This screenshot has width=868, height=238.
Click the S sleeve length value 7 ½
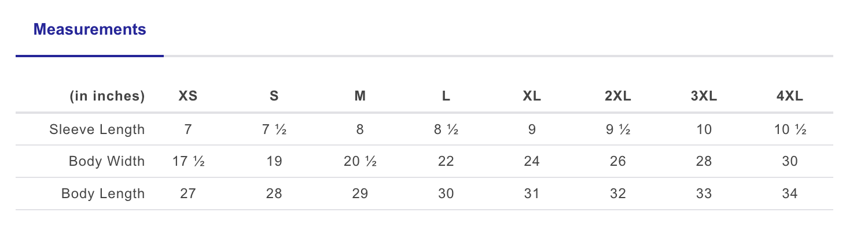tap(274, 129)
